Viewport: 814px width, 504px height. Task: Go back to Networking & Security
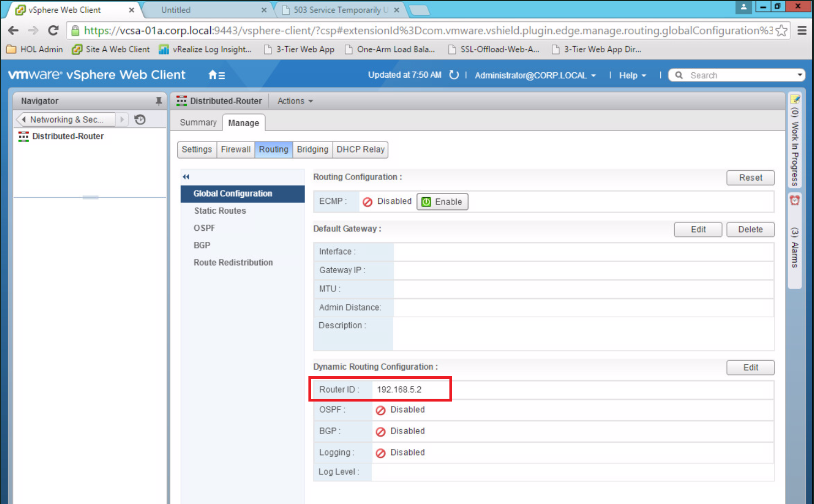coord(66,120)
